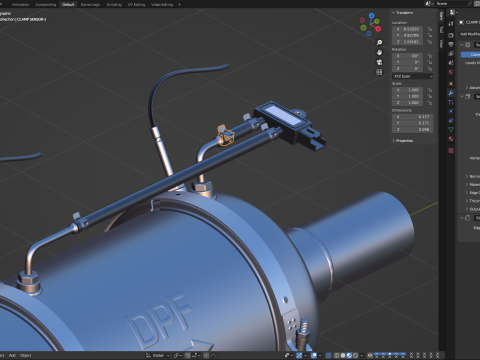Open the View Layer properties tab icon
This screenshot has height=360, width=480.
(451, 53)
